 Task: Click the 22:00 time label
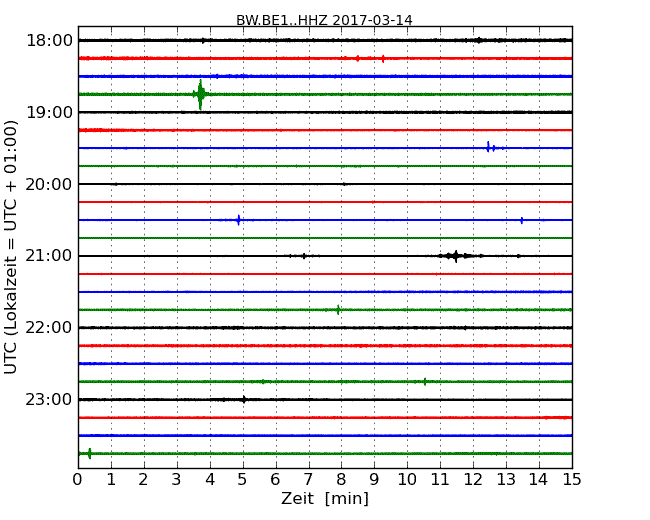[x=49, y=328]
